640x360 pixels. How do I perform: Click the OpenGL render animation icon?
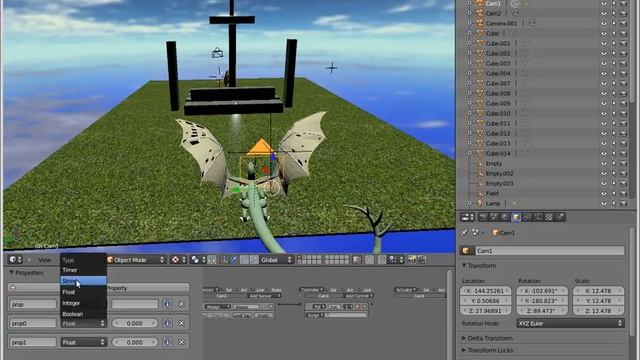click(422, 260)
